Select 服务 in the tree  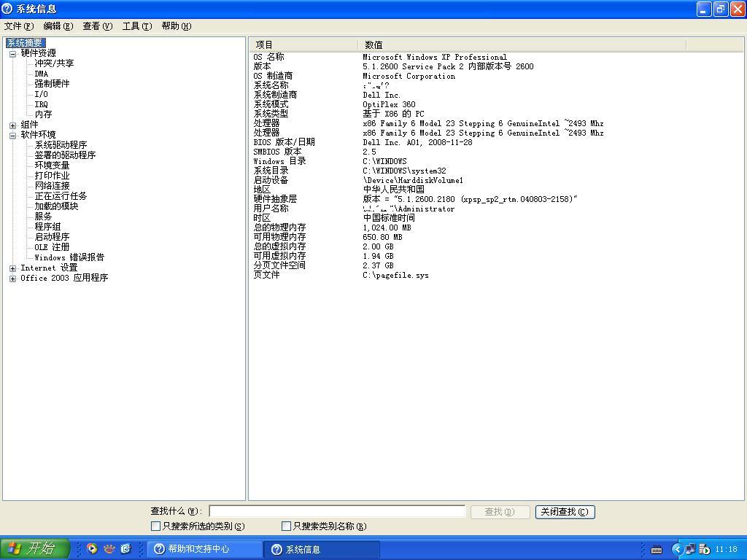[43, 217]
